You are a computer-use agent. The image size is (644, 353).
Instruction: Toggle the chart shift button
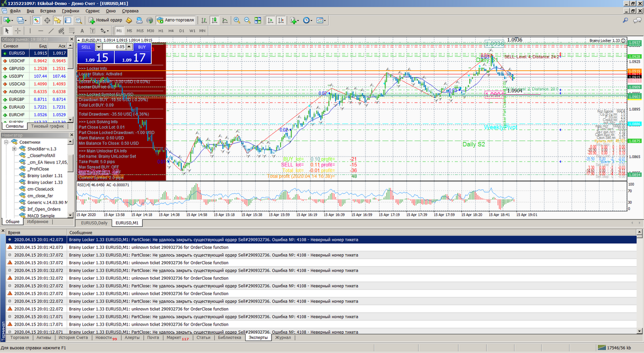point(281,20)
